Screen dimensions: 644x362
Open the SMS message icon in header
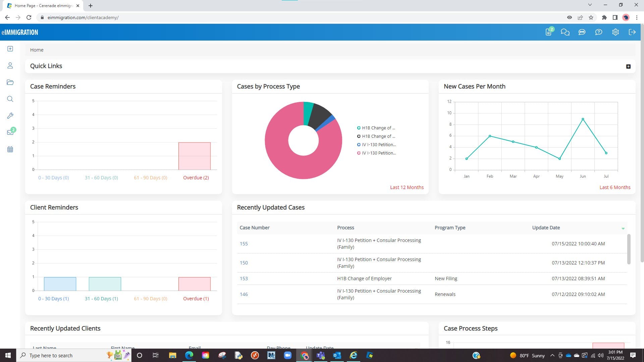click(x=582, y=32)
